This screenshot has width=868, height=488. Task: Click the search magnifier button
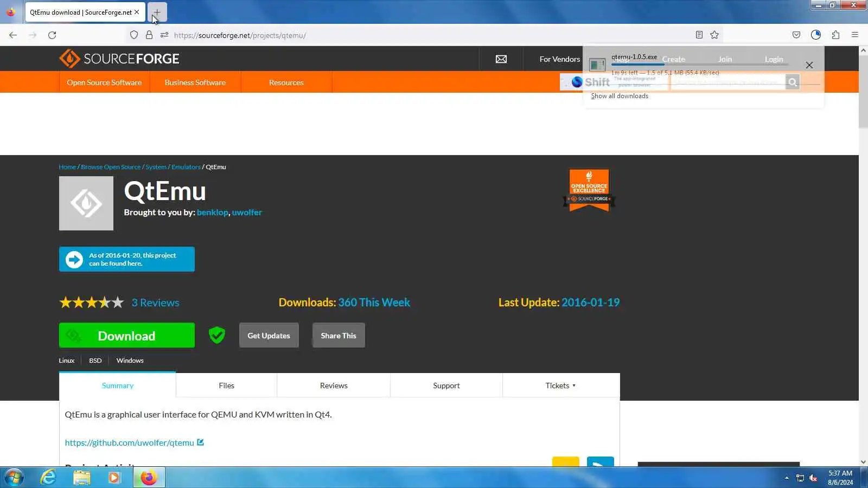click(x=793, y=82)
